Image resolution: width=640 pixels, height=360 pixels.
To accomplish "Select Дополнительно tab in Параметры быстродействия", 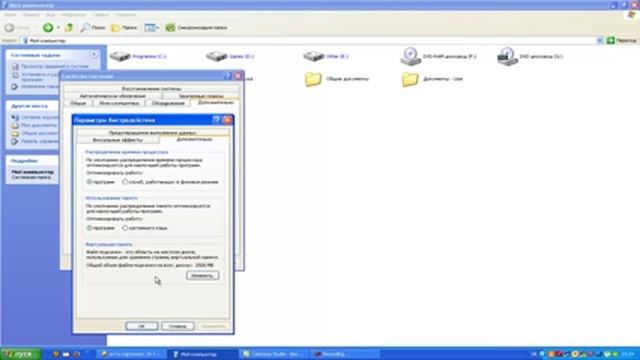I will coord(194,139).
